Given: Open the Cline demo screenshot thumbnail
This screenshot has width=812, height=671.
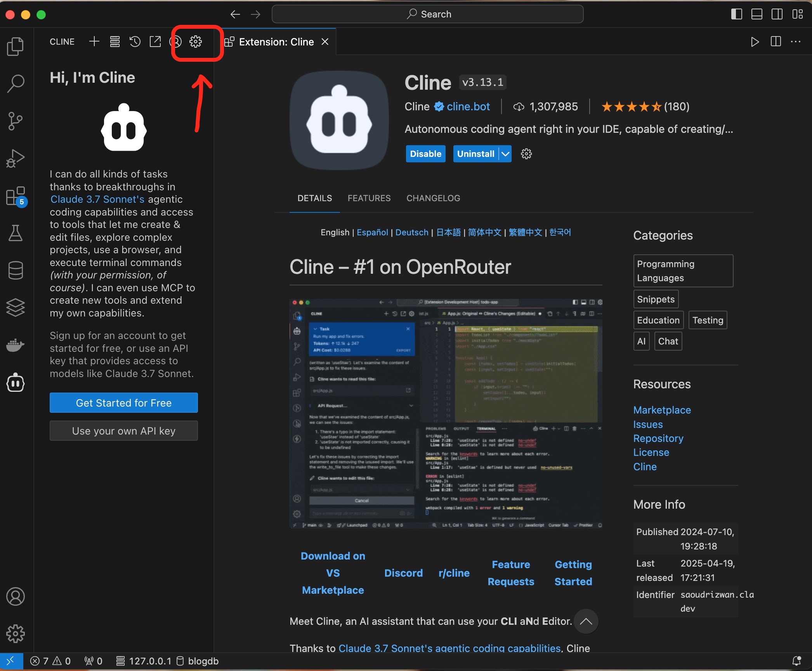Looking at the screenshot, I should pos(446,414).
